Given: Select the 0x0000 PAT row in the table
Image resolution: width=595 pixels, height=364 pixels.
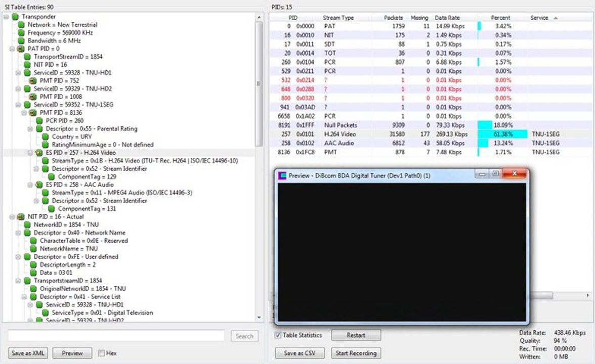Looking at the screenshot, I should coord(431,26).
